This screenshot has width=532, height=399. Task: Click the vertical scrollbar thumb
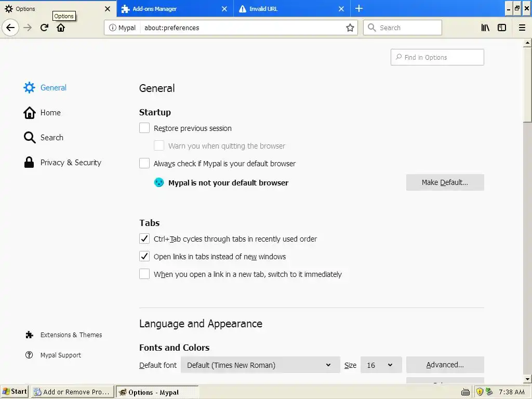click(x=527, y=85)
